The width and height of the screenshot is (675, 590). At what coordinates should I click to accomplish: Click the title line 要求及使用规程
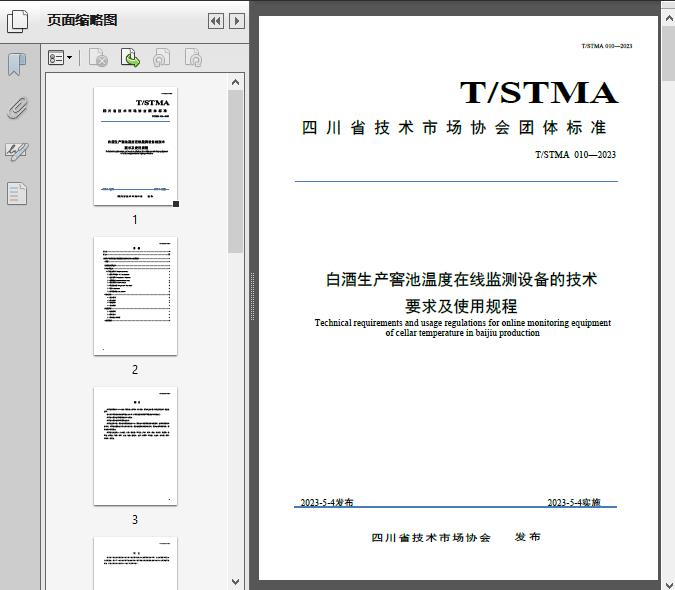(x=461, y=306)
